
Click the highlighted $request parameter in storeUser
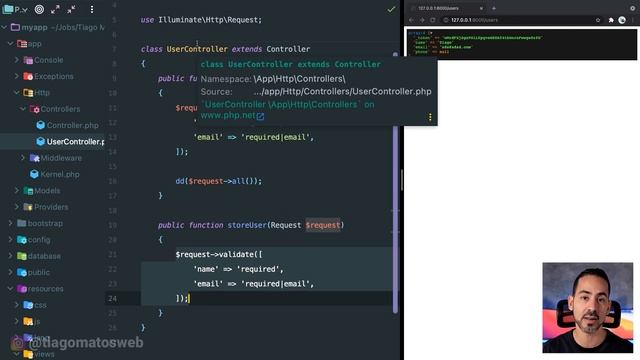(323, 225)
